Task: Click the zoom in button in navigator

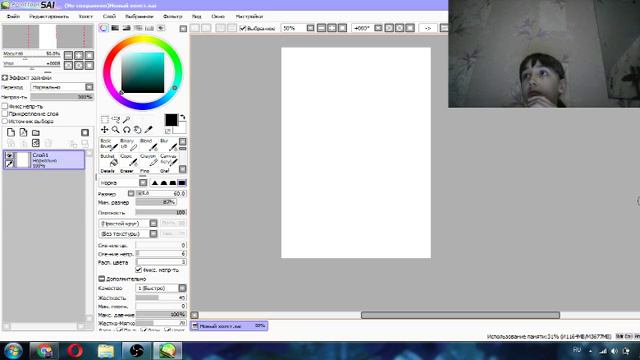Action: tap(79, 55)
